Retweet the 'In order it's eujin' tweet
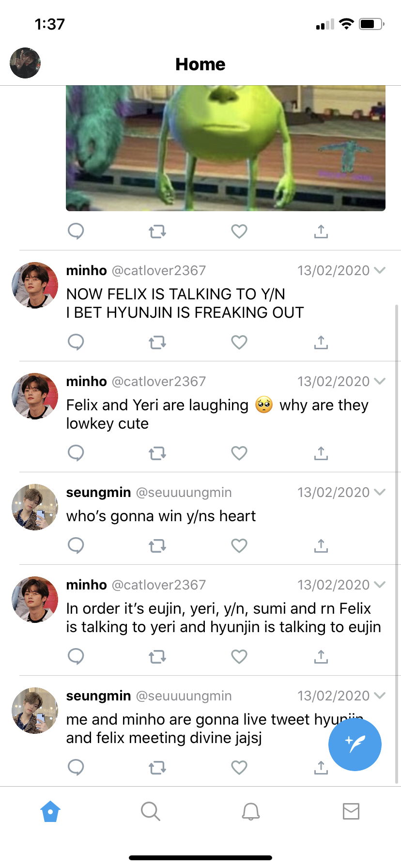Viewport: 401px width, 868px height. pos(157,657)
